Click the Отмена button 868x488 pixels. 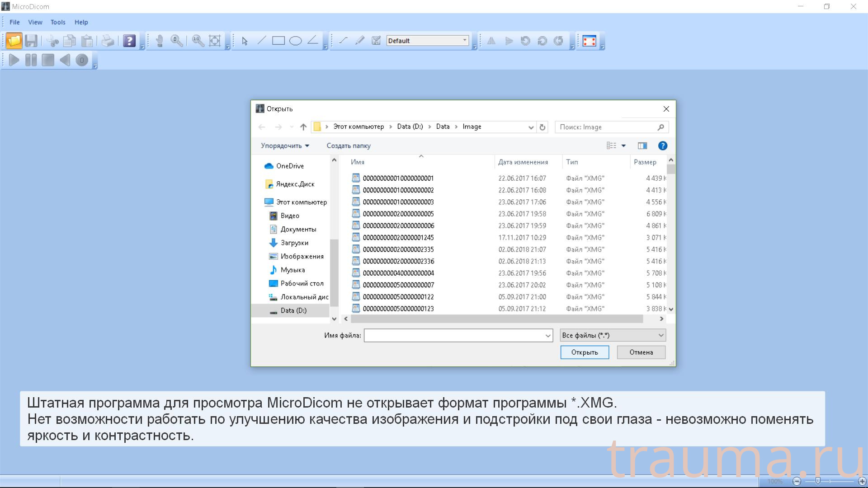641,352
